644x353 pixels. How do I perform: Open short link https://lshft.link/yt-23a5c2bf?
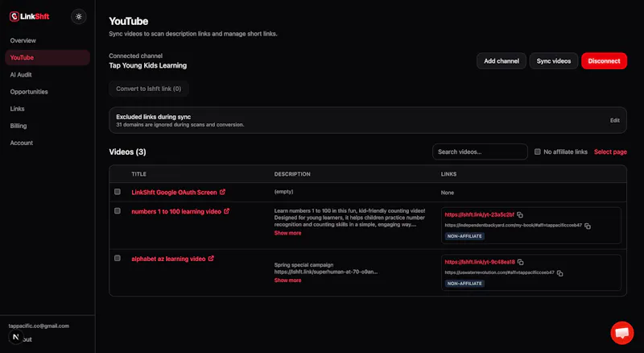tap(479, 214)
